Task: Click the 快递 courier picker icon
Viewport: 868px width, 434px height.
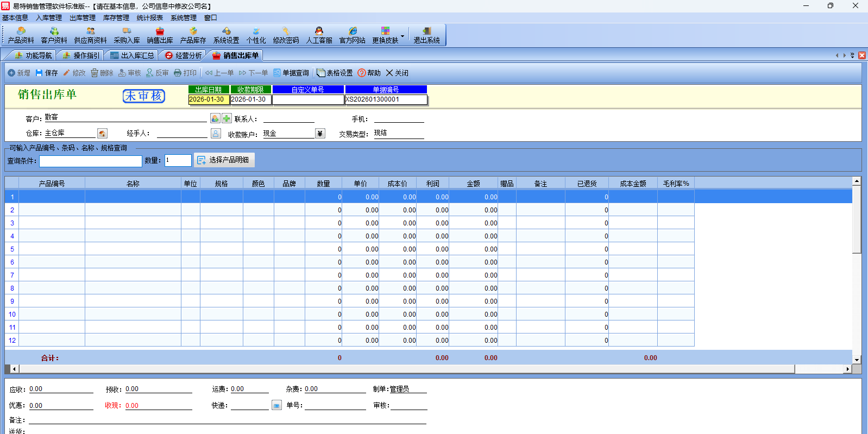Action: click(276, 405)
